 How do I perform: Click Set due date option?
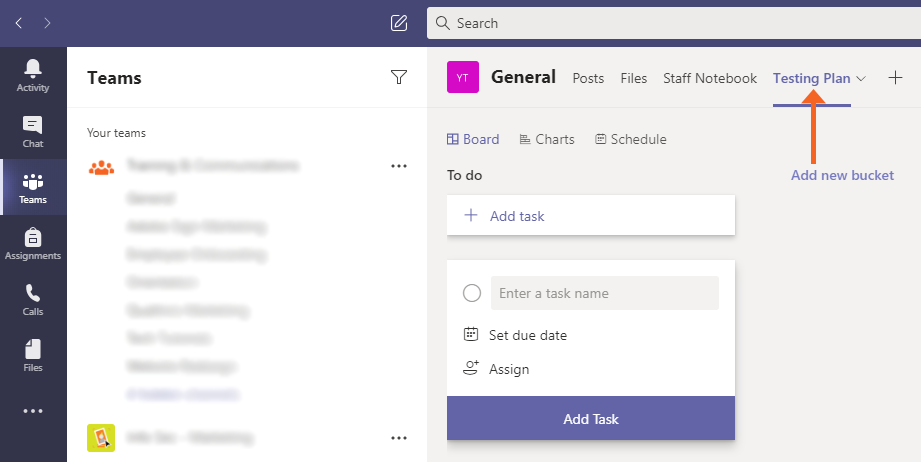[527, 335]
